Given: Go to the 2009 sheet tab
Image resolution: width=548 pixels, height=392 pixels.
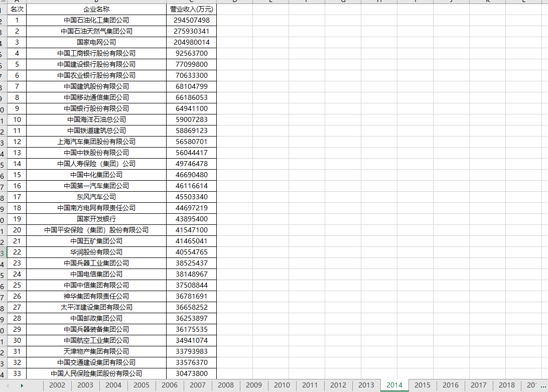Looking at the screenshot, I should click(254, 385).
